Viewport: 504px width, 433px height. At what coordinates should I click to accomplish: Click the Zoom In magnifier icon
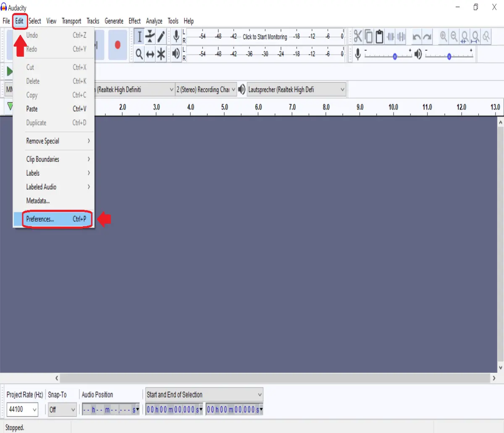pos(444,37)
